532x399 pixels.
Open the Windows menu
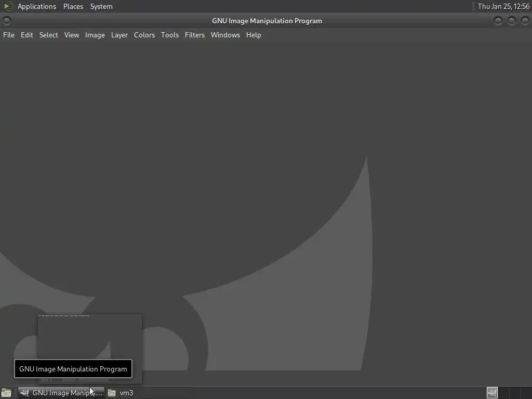tap(225, 35)
